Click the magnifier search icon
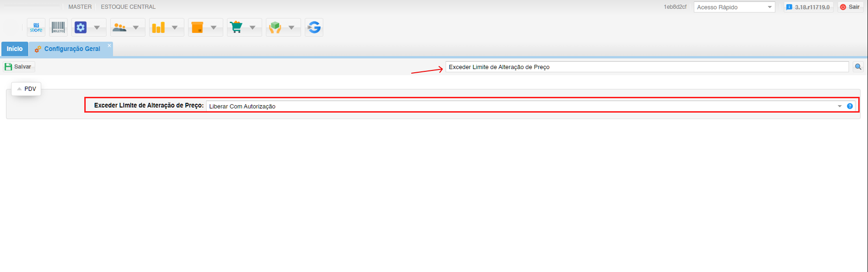The height and width of the screenshot is (272, 868). pos(858,67)
